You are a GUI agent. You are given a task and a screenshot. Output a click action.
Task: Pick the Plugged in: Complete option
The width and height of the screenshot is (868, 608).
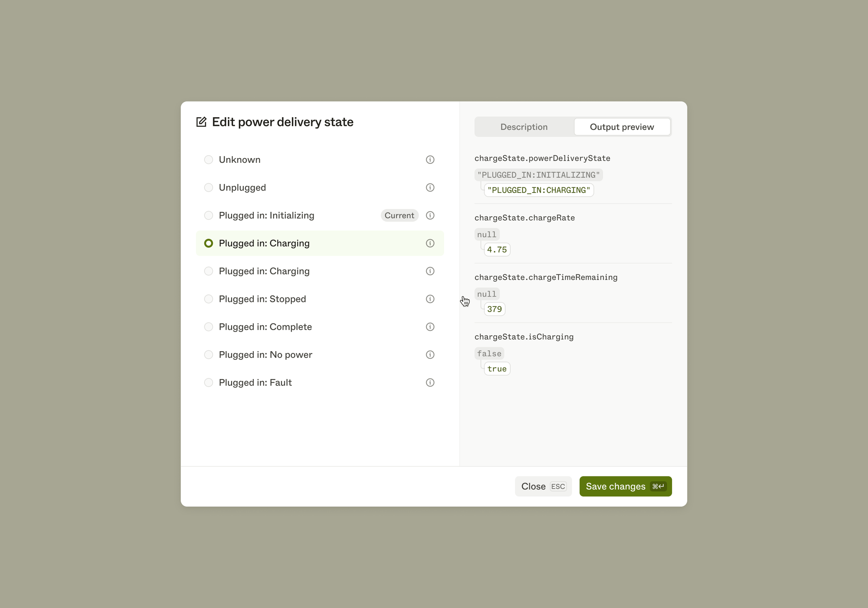(209, 327)
